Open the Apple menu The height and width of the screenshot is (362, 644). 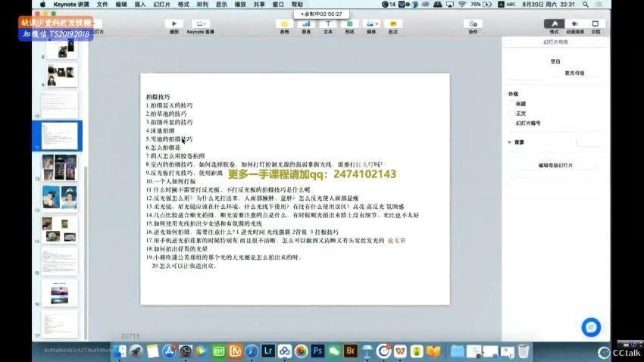(42, 5)
